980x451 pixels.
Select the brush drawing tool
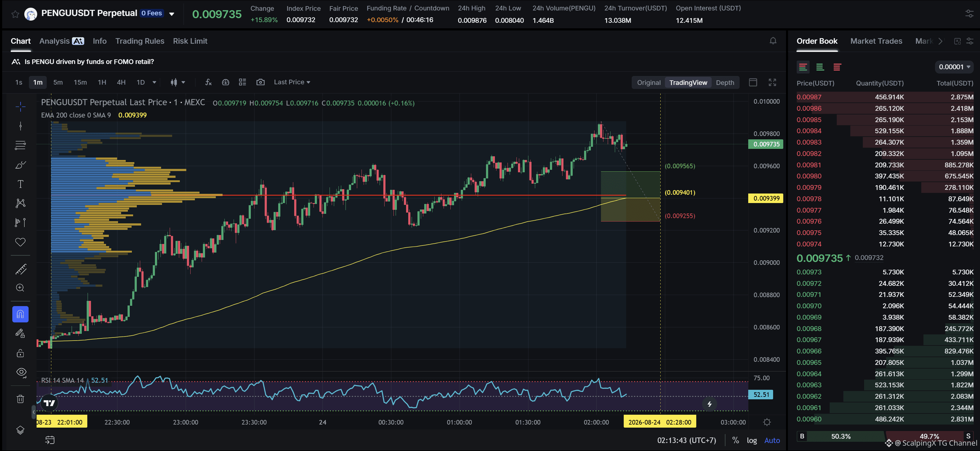pyautogui.click(x=21, y=165)
